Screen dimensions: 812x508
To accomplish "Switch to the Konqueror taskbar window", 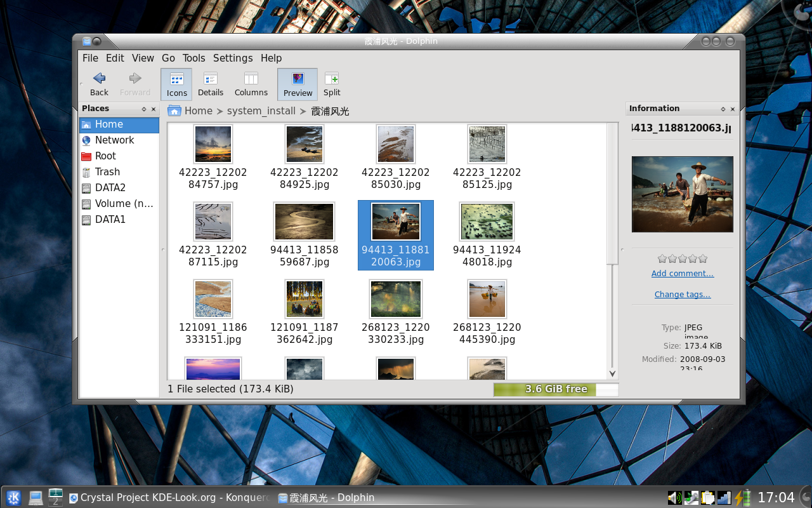I will tap(169, 498).
